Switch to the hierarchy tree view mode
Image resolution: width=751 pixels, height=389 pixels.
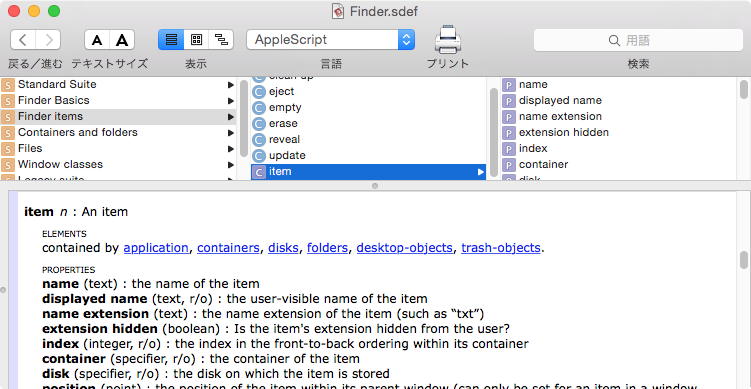click(221, 40)
